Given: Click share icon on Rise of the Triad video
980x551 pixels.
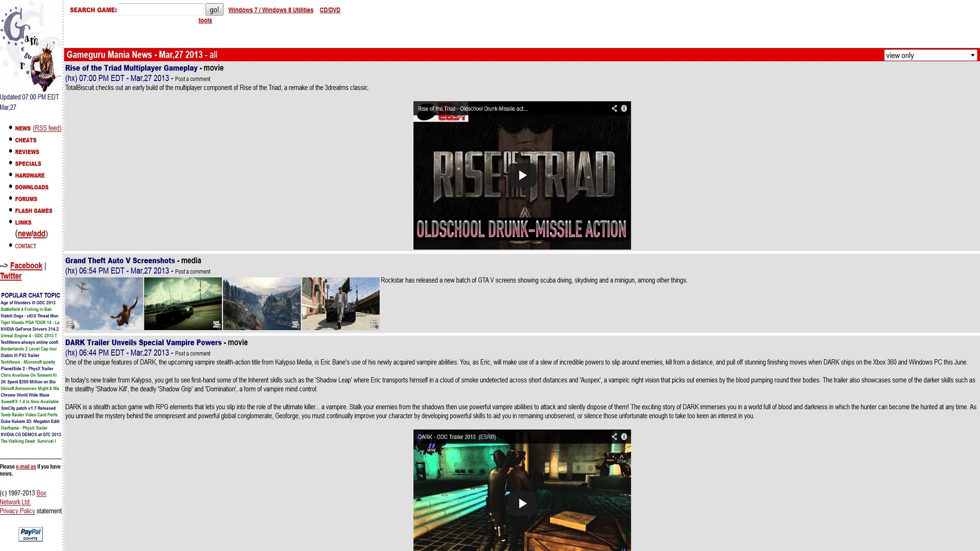Looking at the screenshot, I should tap(614, 108).
